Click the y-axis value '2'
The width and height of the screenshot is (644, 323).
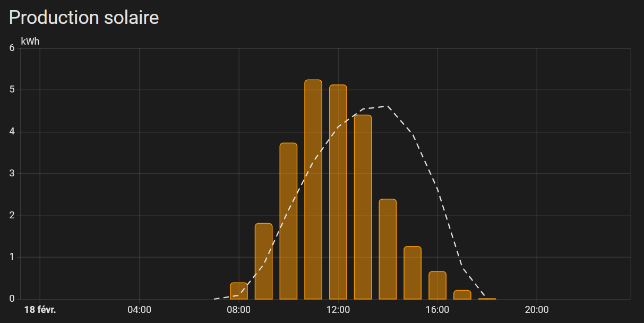[12, 215]
